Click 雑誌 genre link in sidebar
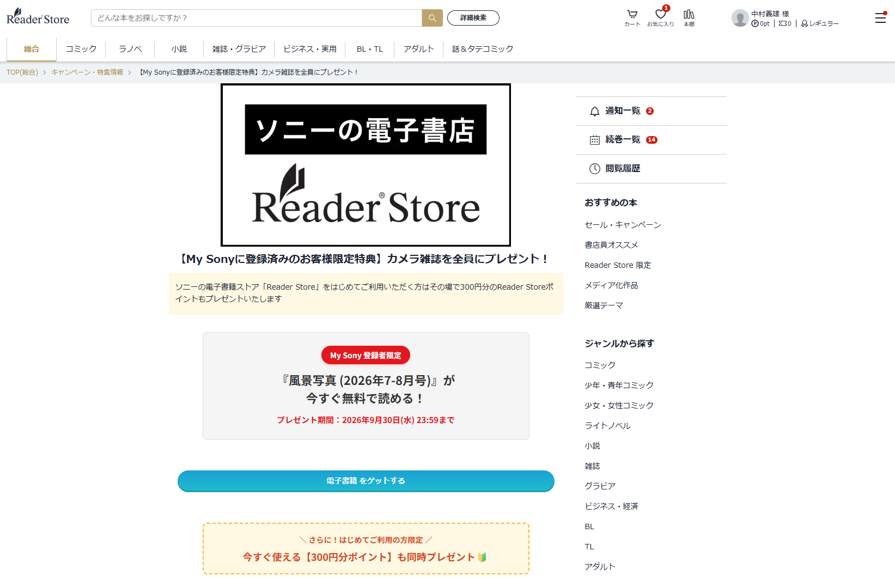The height and width of the screenshot is (588, 895). (x=592, y=466)
